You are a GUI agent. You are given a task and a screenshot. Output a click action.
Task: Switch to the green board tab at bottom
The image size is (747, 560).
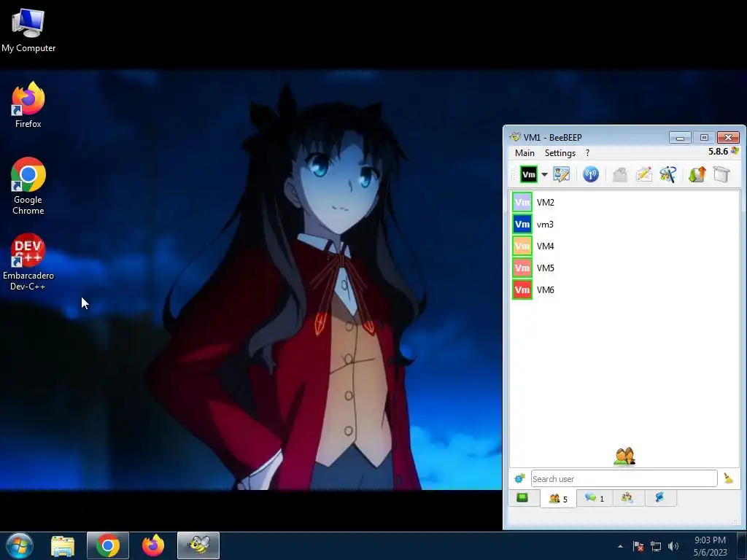click(522, 498)
